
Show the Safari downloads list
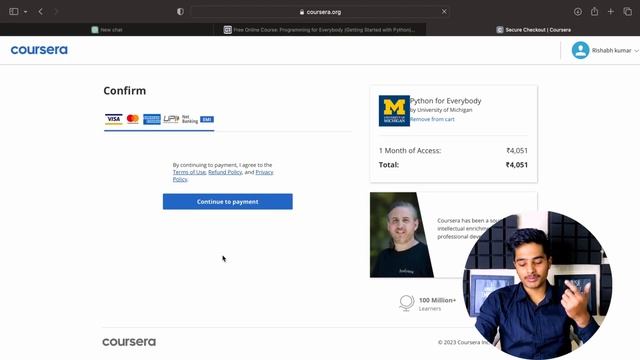(x=578, y=12)
